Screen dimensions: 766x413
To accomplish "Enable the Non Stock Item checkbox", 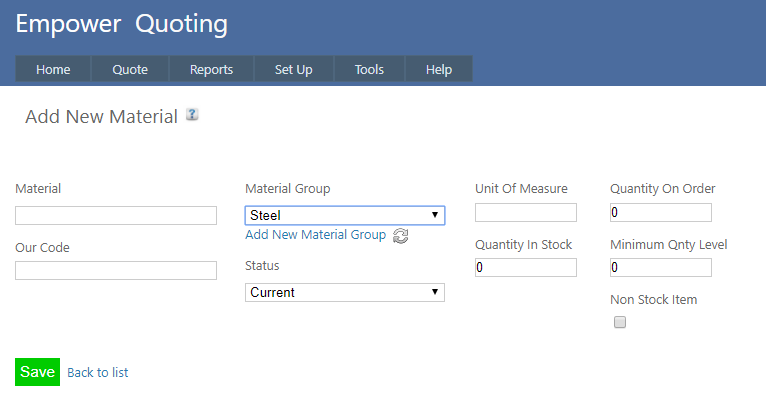I will pyautogui.click(x=620, y=322).
